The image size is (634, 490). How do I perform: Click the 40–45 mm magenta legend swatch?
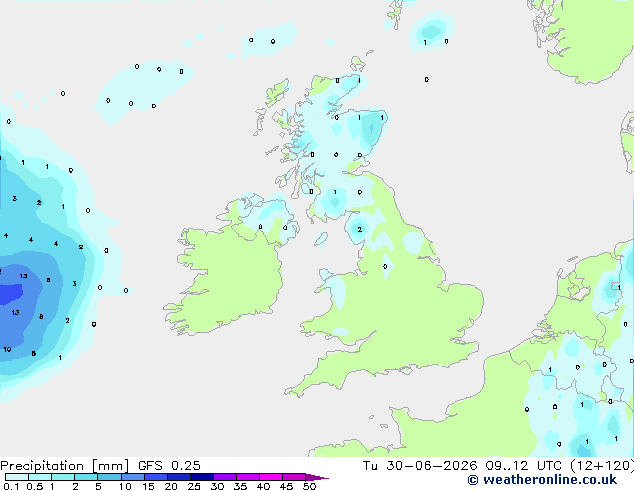(271, 477)
